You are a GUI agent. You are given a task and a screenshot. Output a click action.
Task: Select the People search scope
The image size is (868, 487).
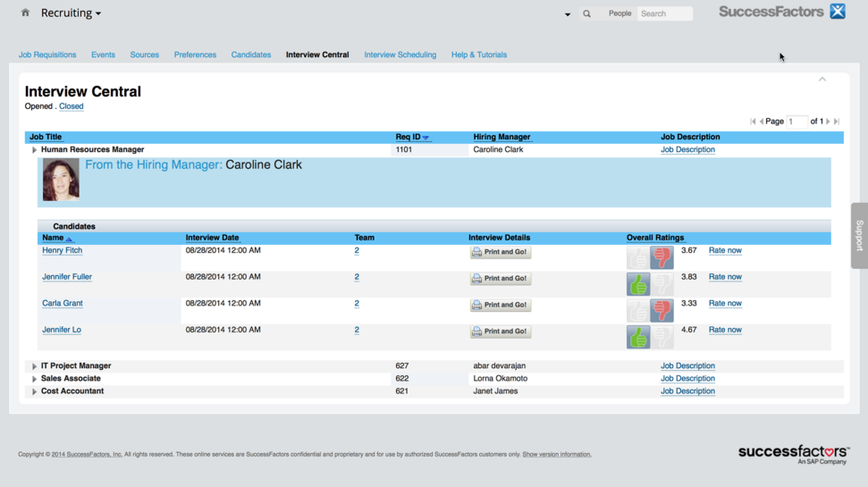pyautogui.click(x=619, y=13)
